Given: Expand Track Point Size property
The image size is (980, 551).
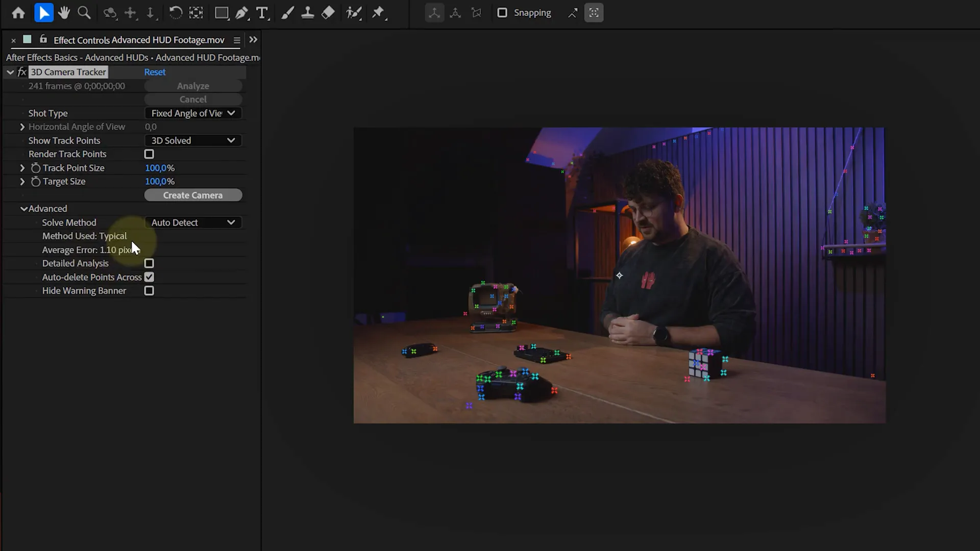Looking at the screenshot, I should click(x=22, y=168).
